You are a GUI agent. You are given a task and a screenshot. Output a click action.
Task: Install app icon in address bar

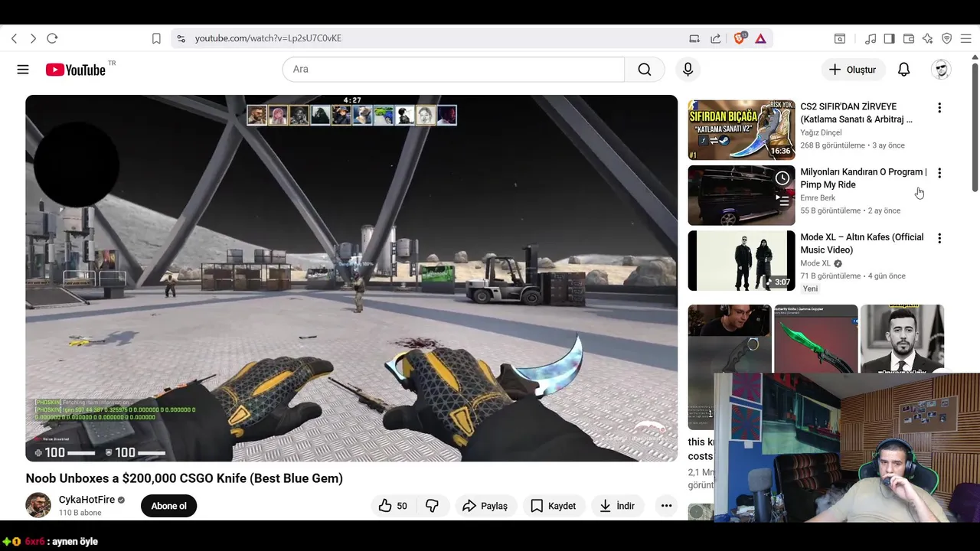694,38
